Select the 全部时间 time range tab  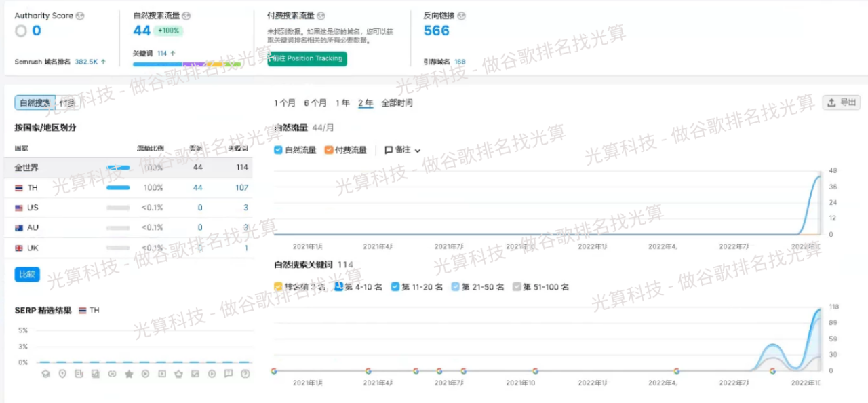pos(399,103)
